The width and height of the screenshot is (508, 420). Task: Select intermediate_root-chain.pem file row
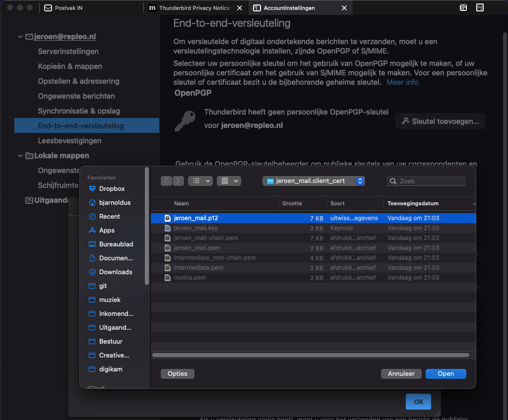coord(314,258)
